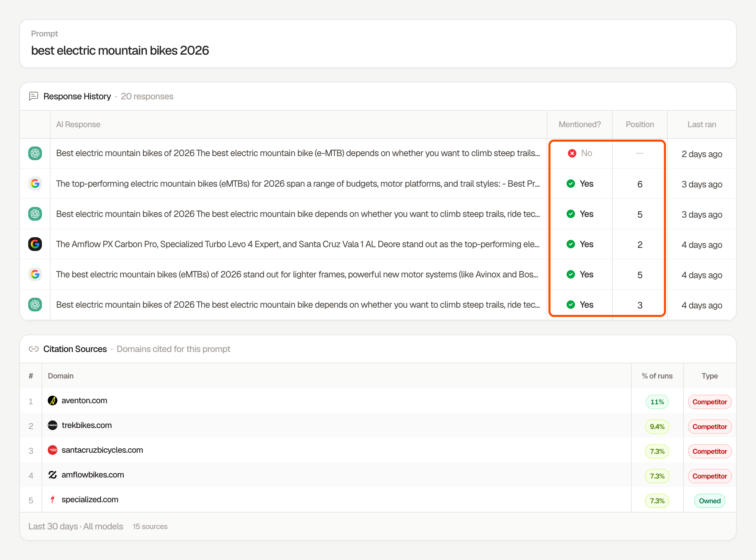Click the Response History chat bubble icon
This screenshot has width=756, height=560.
tap(34, 96)
